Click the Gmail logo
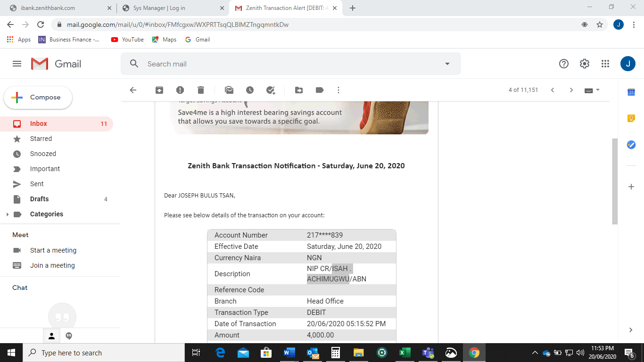The image size is (644, 362). [x=56, y=64]
